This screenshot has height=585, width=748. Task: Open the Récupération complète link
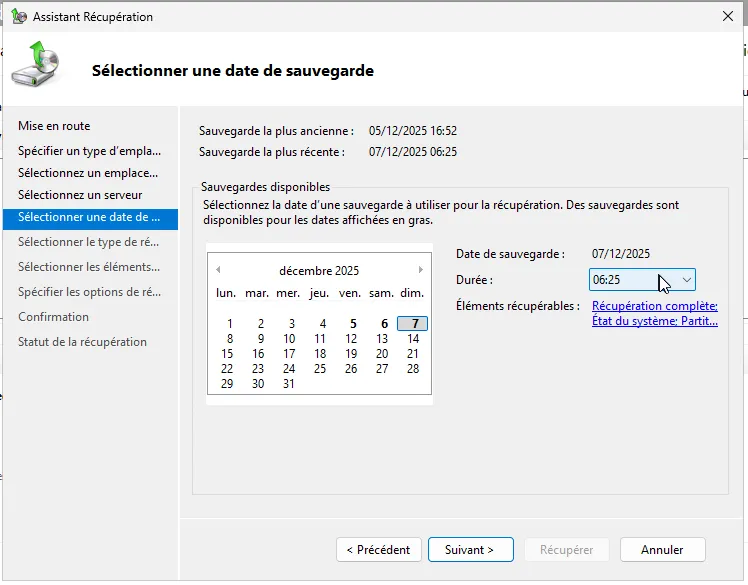click(x=655, y=306)
